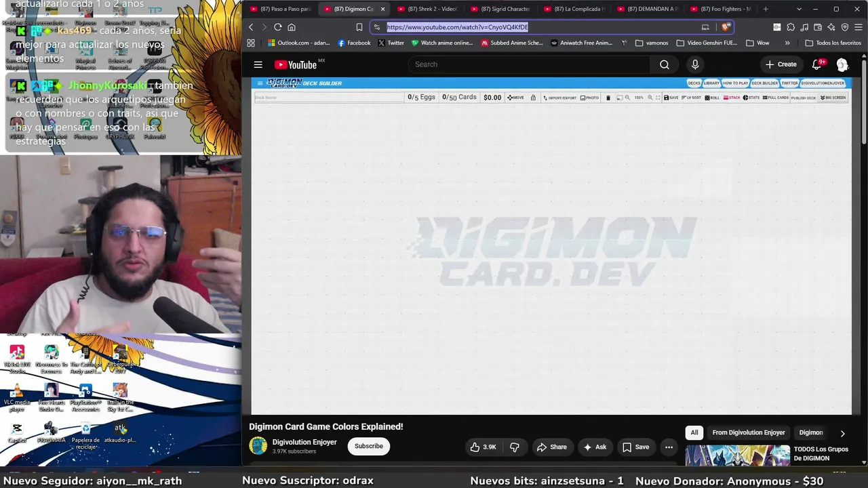Image resolution: width=868 pixels, height=488 pixels.
Task: Open Papelera de reciclaje on the desktop
Action: (x=85, y=434)
